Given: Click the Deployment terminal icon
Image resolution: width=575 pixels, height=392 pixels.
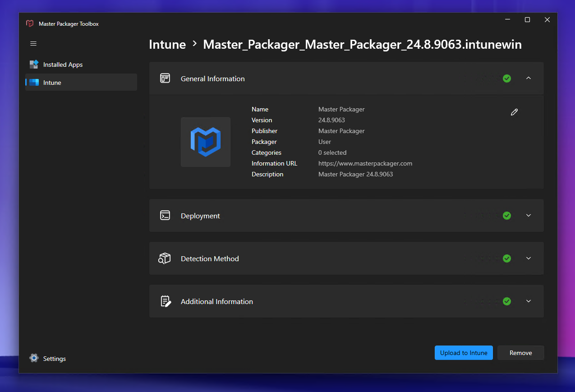Looking at the screenshot, I should pos(165,216).
